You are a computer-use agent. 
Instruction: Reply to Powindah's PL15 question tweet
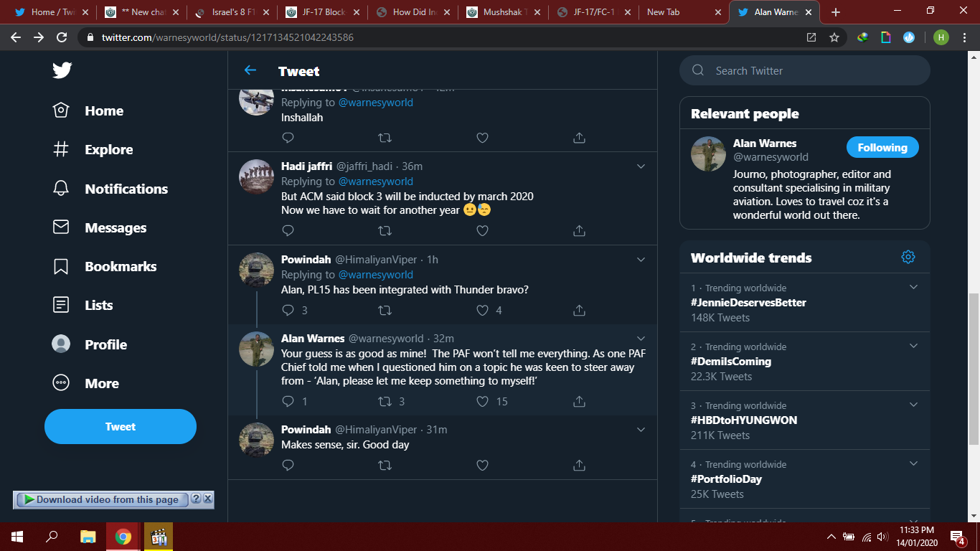[288, 310]
